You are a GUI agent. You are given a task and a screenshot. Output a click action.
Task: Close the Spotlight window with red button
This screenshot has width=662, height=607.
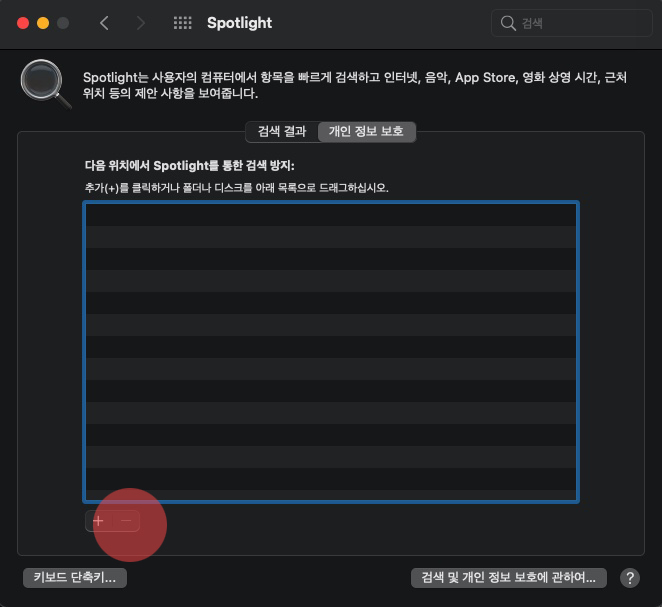tap(23, 23)
